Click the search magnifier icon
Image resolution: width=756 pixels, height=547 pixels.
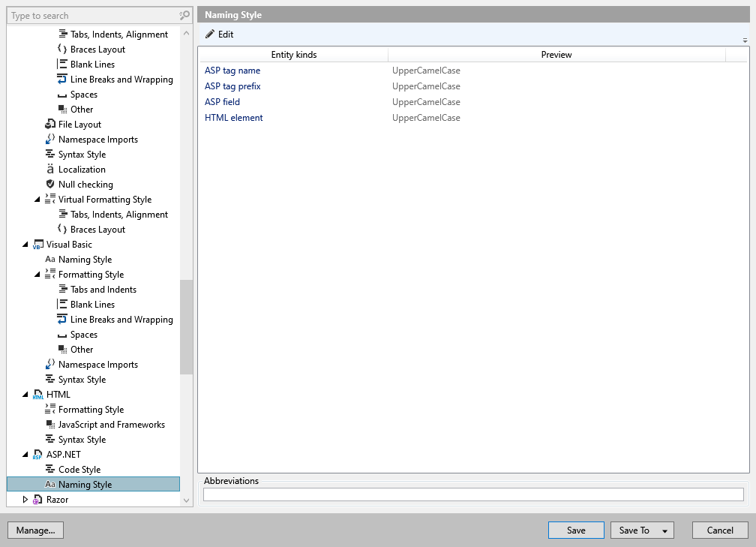[x=184, y=15]
